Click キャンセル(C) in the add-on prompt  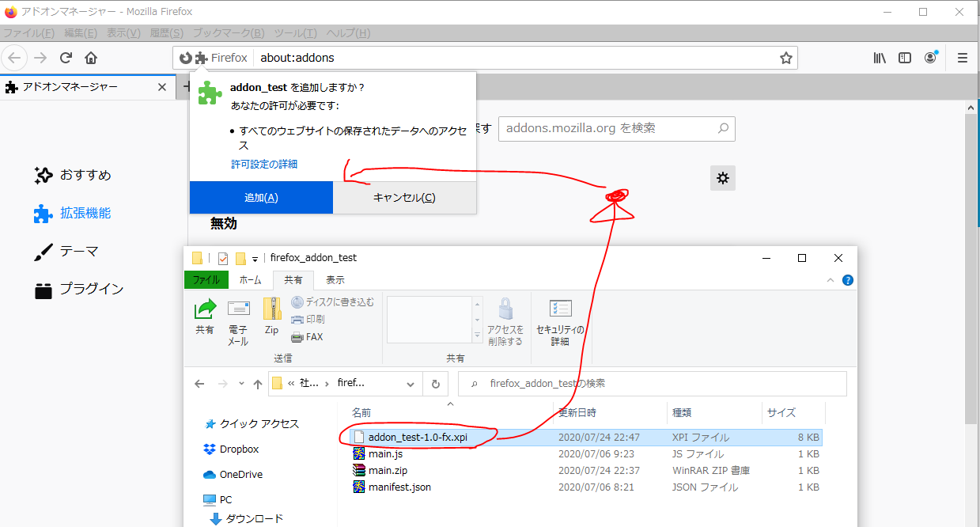click(404, 198)
